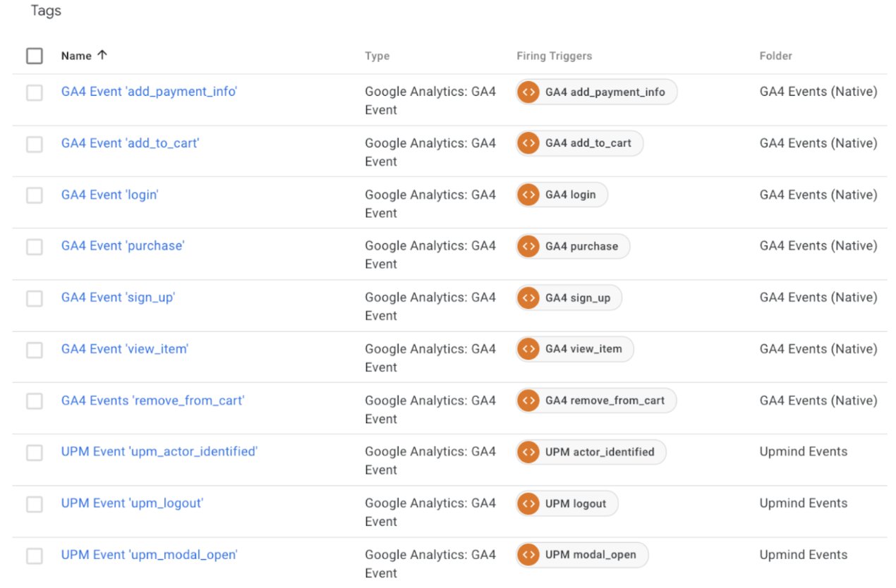Click the Type cell of 'view_item' row

[x=430, y=357]
